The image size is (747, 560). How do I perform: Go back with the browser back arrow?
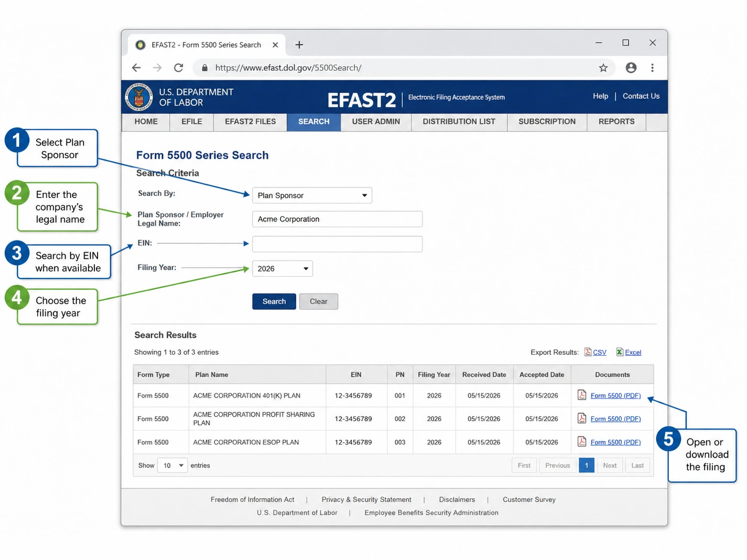click(136, 68)
